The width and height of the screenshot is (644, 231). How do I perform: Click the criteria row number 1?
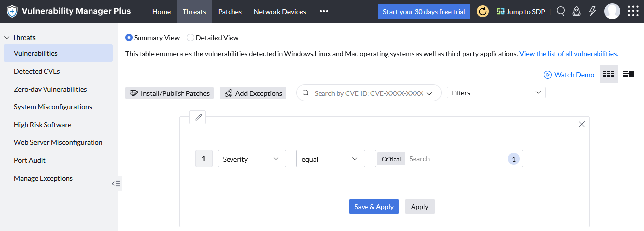point(203,159)
